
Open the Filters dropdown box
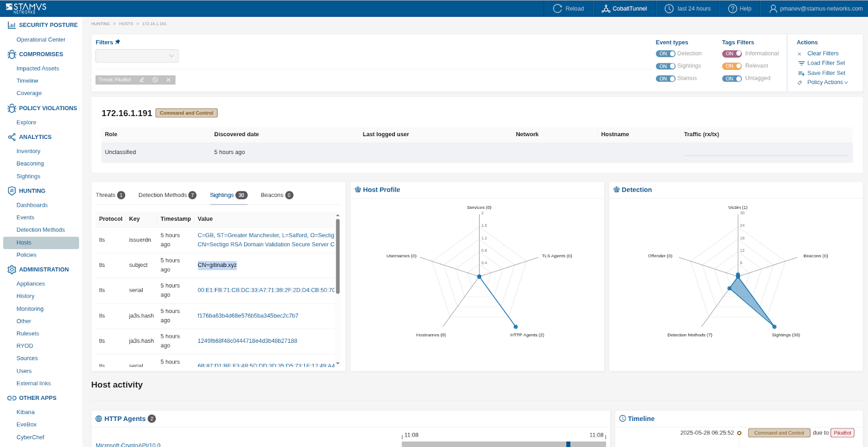(x=137, y=56)
